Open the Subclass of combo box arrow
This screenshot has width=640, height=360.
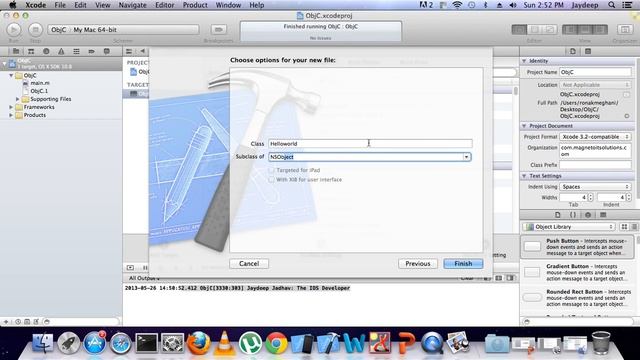coord(466,157)
